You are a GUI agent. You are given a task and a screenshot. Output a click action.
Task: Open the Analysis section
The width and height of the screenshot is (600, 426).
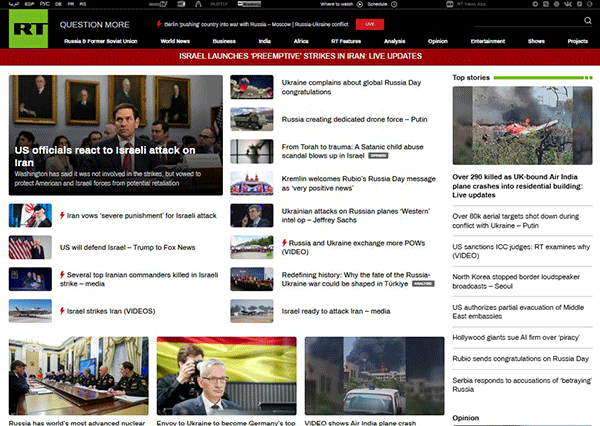click(x=395, y=41)
